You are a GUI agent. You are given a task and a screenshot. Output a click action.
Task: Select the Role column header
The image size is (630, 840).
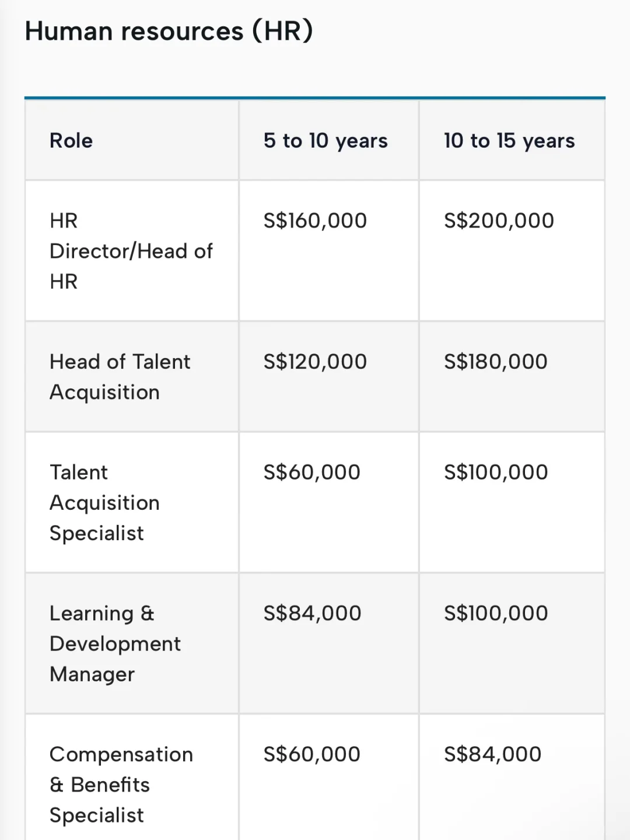click(x=71, y=141)
